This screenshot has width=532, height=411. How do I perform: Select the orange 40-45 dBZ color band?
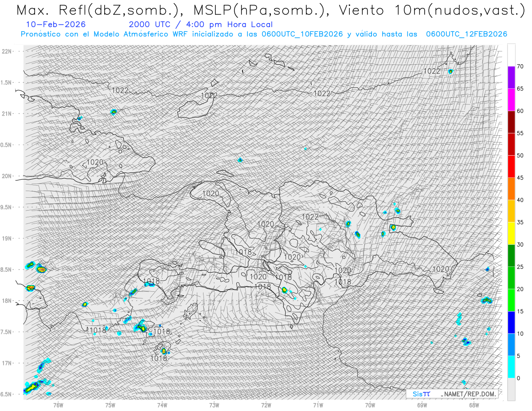[x=511, y=189]
